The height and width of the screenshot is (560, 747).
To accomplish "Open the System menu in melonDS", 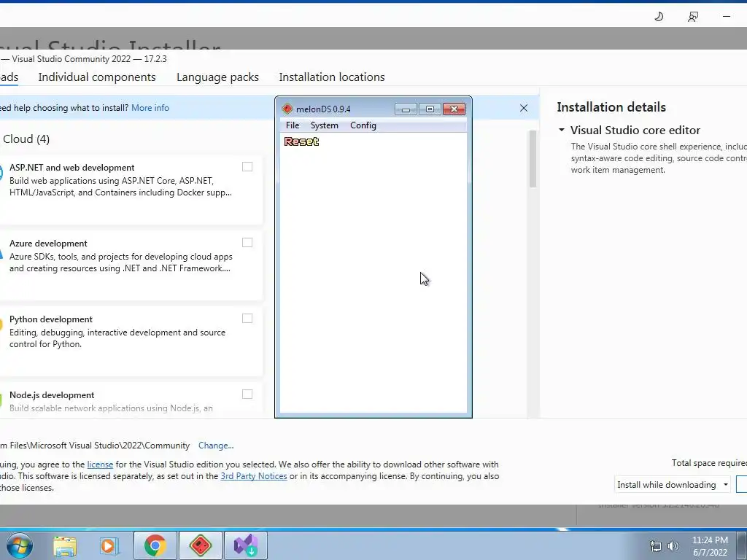I will coord(324,125).
